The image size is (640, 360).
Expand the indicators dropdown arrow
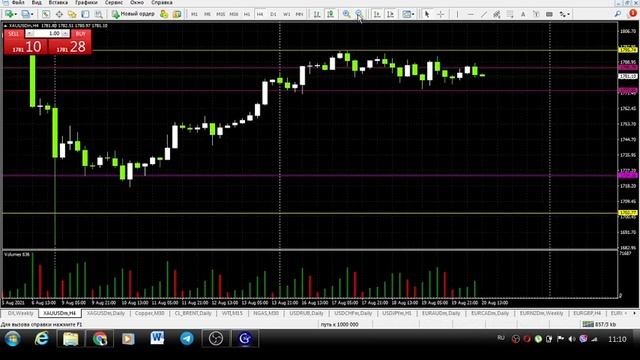pyautogui.click(x=413, y=15)
